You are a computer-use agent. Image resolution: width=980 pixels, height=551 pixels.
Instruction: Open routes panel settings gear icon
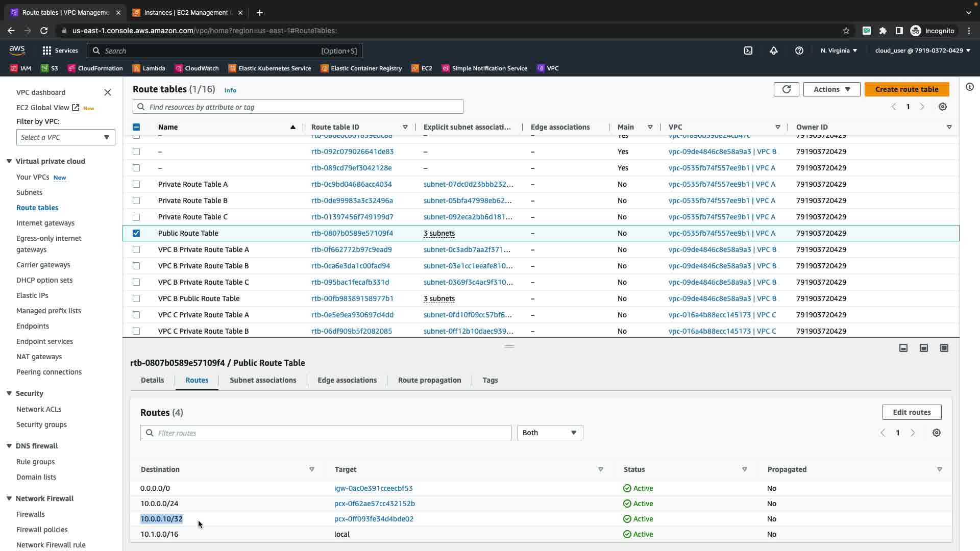coord(937,433)
